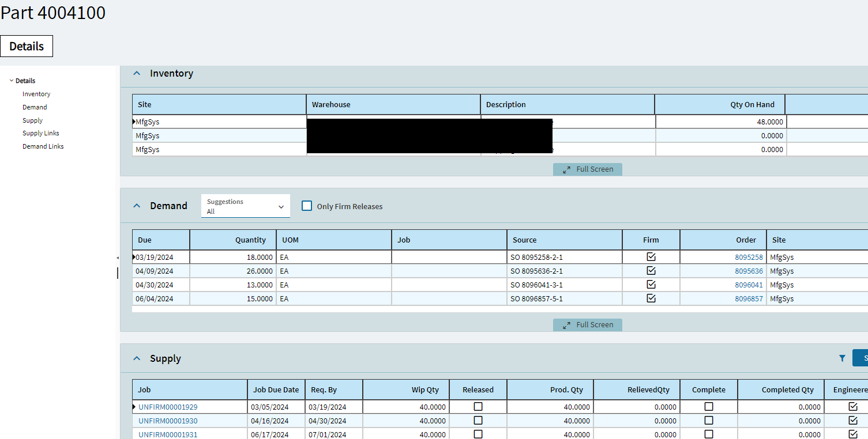Go to Supply Links in the sidebar
868x439 pixels.
click(x=41, y=133)
